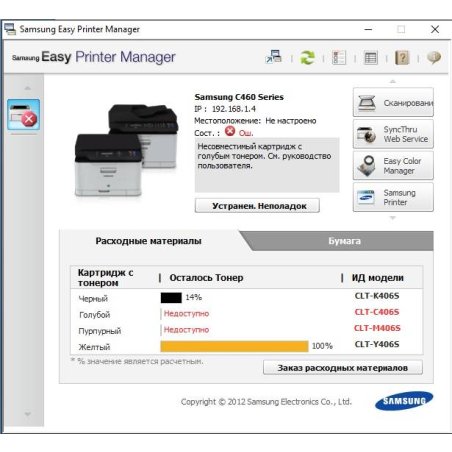452x452 pixels.
Task: Click Недоступно in the Пурпурный row
Action: [x=186, y=330]
